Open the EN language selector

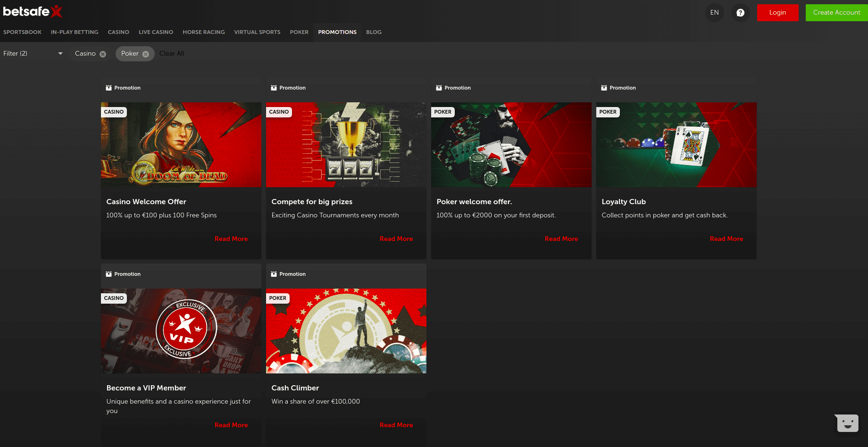(715, 13)
